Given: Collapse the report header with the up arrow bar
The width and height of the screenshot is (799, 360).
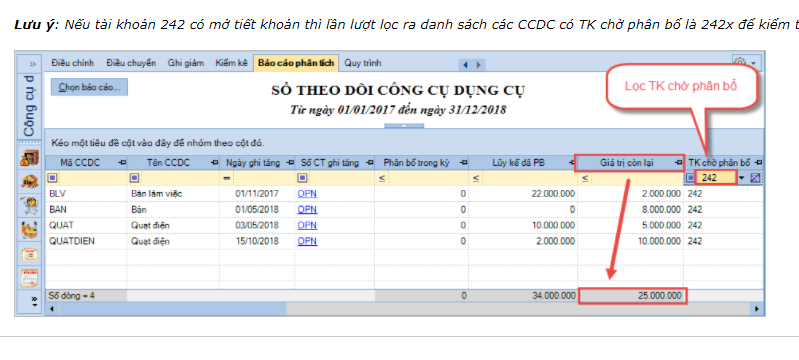Looking at the screenshot, I should [404, 126].
